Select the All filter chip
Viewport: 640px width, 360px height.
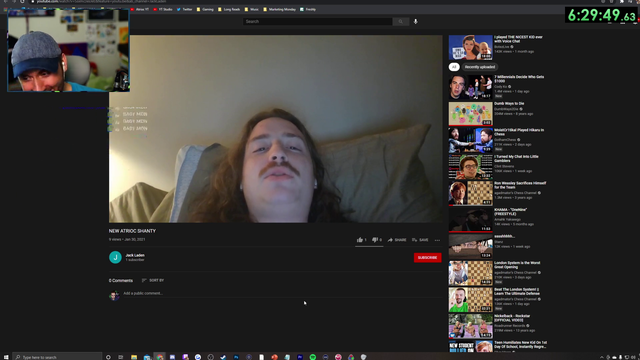tap(454, 67)
